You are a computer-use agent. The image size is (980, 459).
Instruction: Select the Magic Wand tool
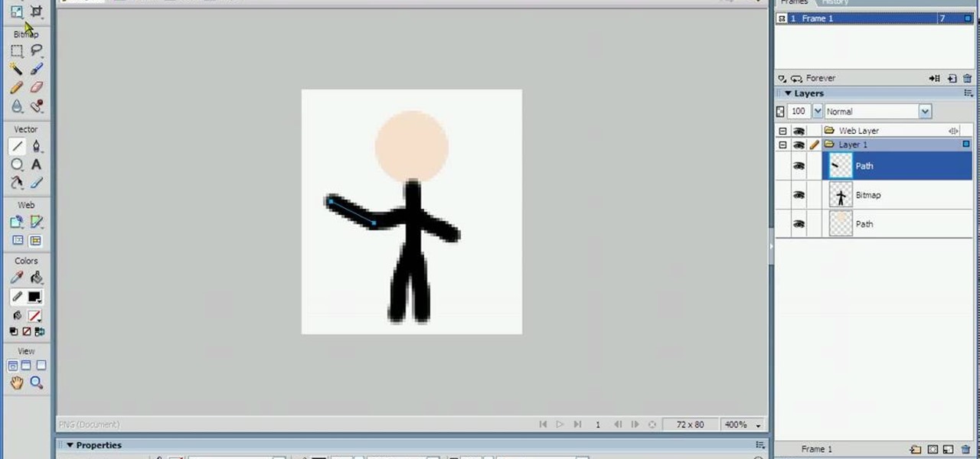(17, 69)
